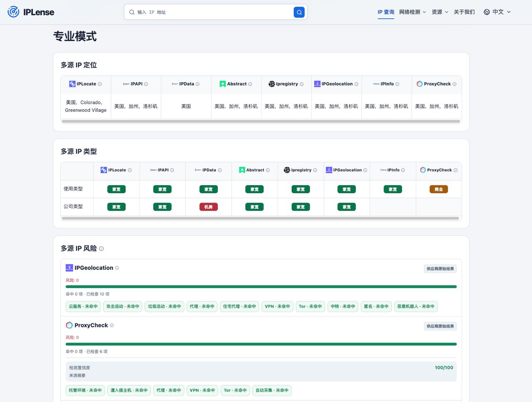532x402 pixels.
Task: Click 命中 0 项 · 已检查 10 项 text
Action: tap(87, 294)
